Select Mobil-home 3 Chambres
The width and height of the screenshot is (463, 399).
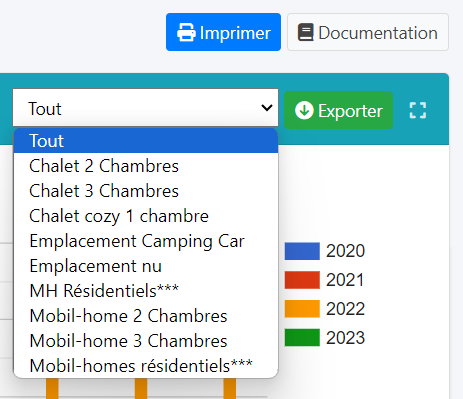(146, 341)
